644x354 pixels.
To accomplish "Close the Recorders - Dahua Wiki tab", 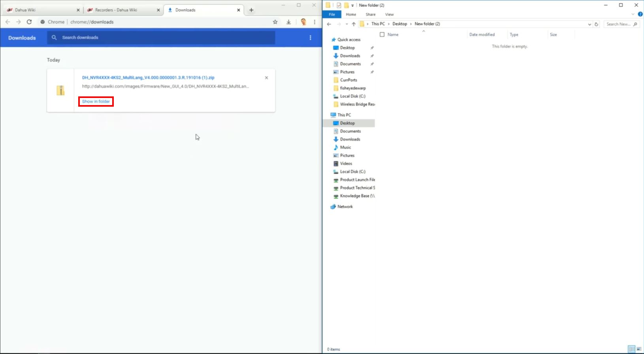I will [158, 10].
